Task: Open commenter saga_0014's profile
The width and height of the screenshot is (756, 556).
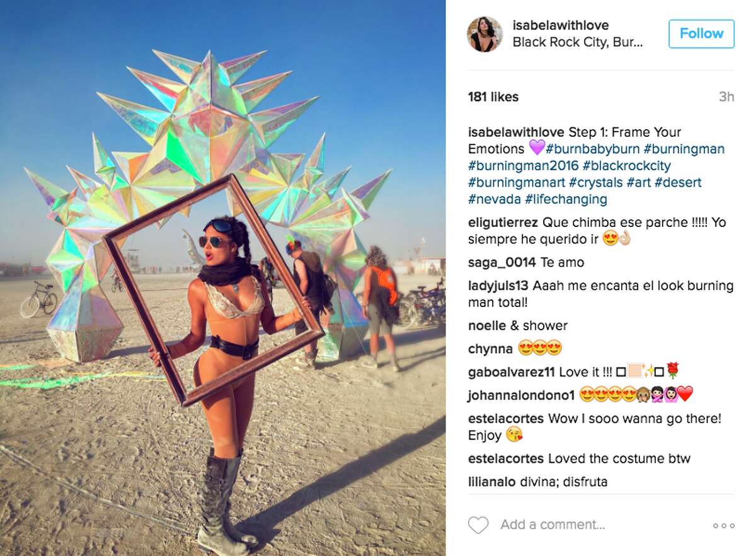Action: 502,262
